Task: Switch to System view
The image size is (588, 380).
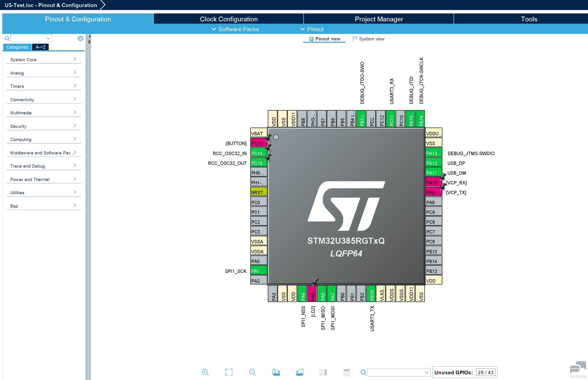Action: tap(368, 39)
